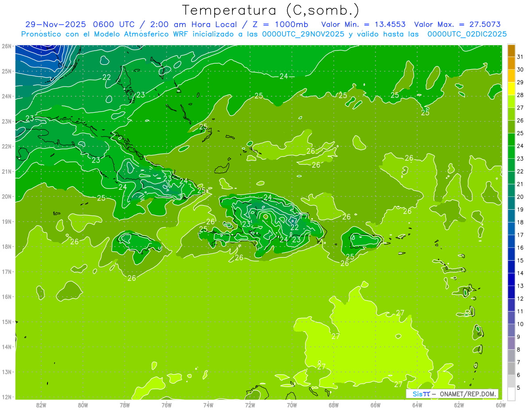The width and height of the screenshot is (532, 411).
Task: Click the "60W" longitude axis label
Action: tap(501, 405)
